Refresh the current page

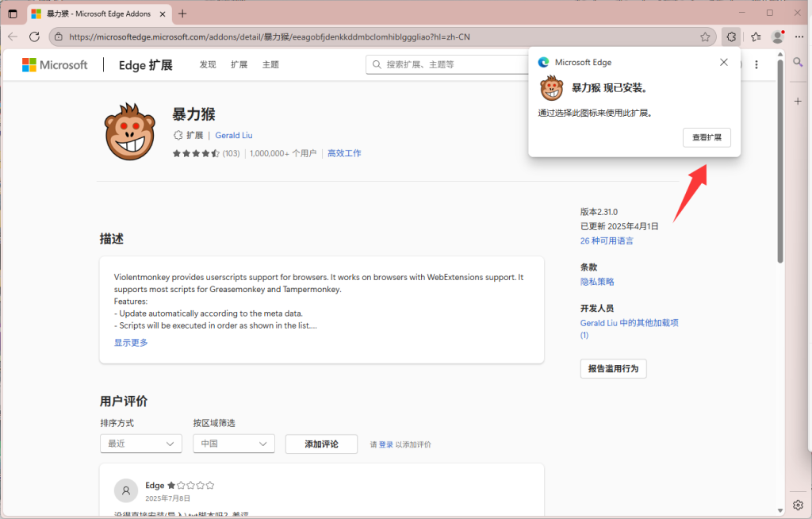34,37
